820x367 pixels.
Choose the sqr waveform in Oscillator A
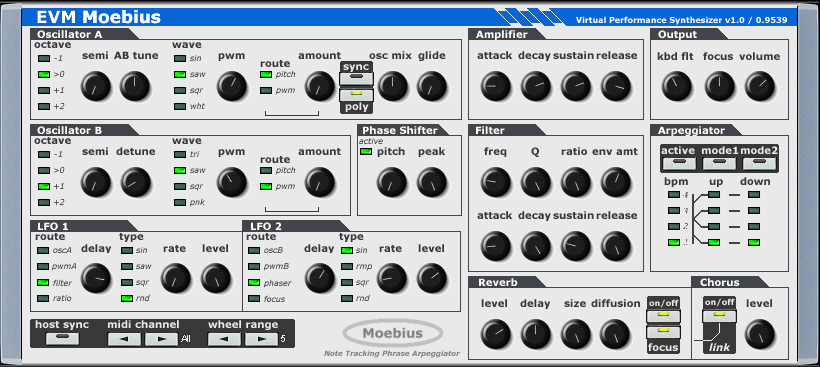click(180, 90)
